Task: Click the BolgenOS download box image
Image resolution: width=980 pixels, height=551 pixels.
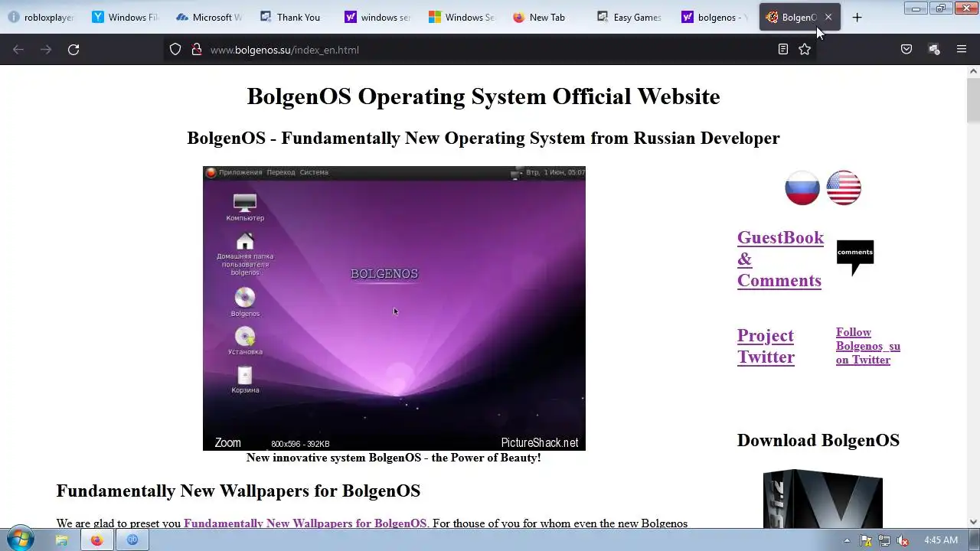Action: click(823, 499)
